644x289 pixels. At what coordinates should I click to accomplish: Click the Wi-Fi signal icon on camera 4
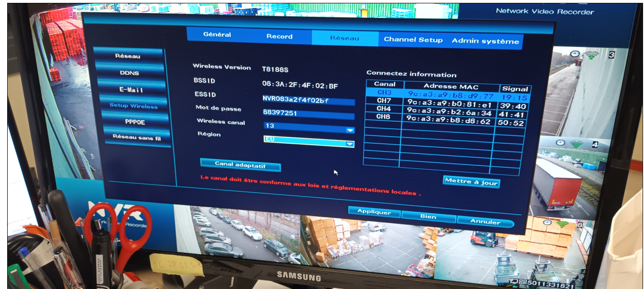tap(577, 144)
